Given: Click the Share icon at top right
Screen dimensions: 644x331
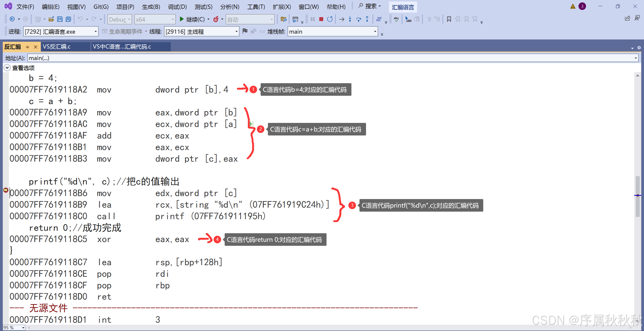Looking at the screenshot, I should tap(627, 18).
